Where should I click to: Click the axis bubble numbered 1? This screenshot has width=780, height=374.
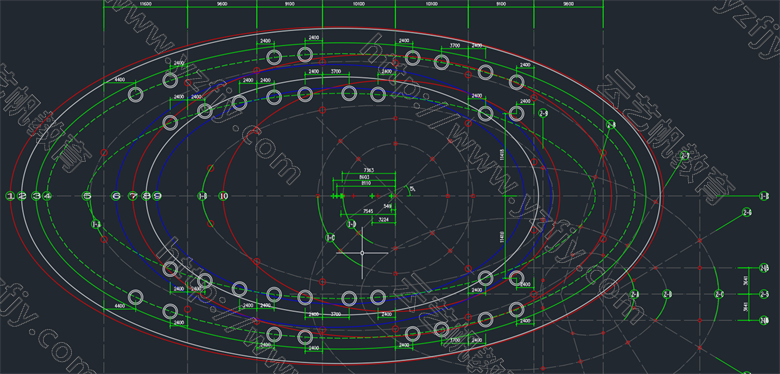10,196
